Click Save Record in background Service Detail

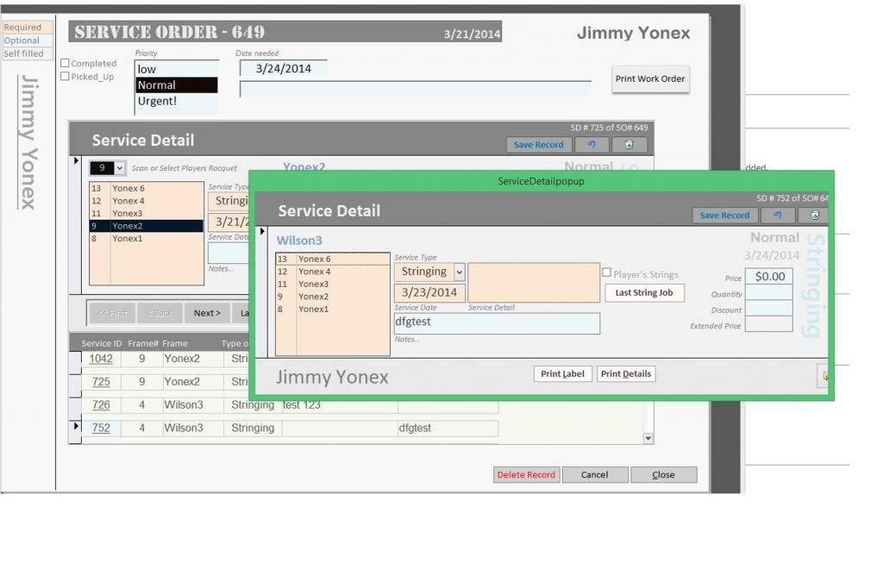(x=538, y=145)
